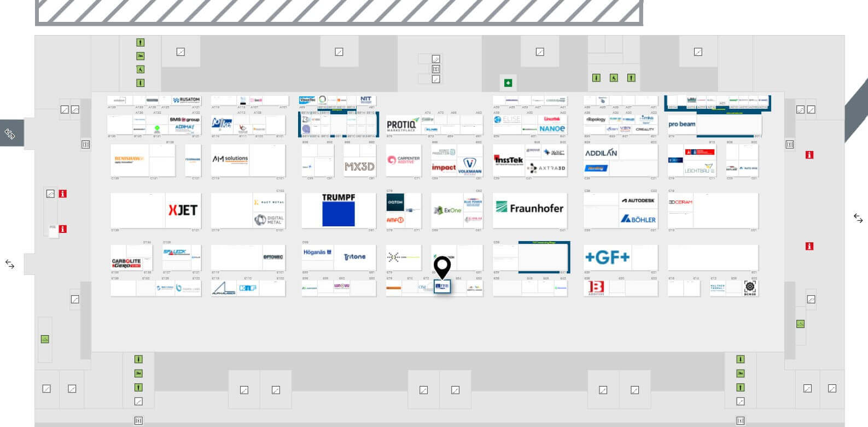Select the Fraunhofer booth

tap(530, 210)
